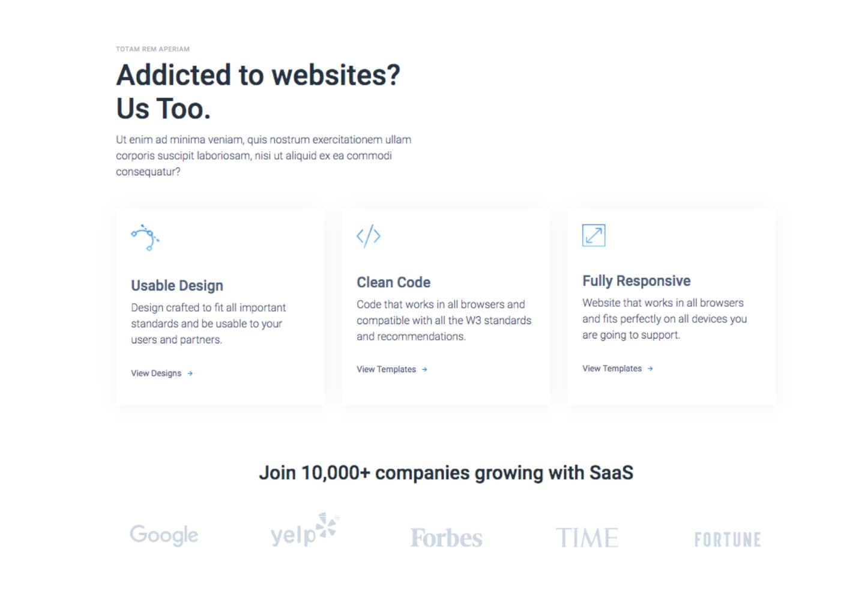Viewport: 868px width, 599px height.
Task: Click the bezier curve design icon
Action: coord(145,237)
